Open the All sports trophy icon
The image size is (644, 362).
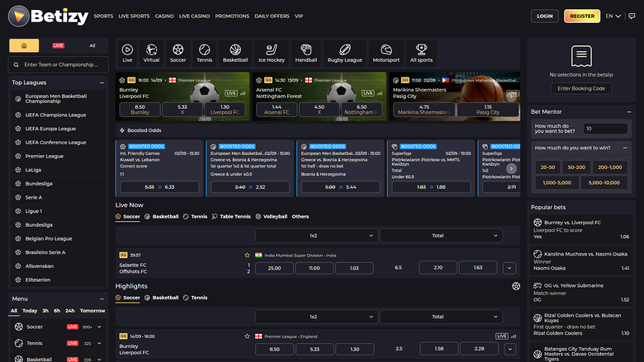click(421, 54)
